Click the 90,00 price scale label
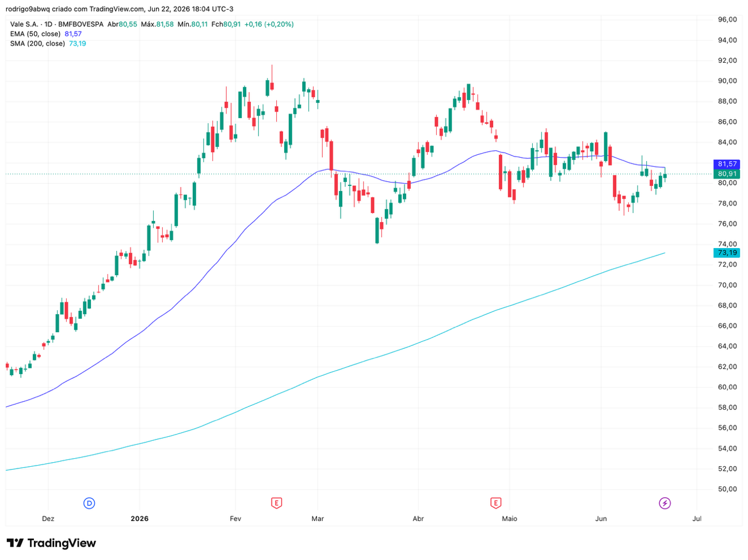The image size is (748, 560). tap(727, 81)
